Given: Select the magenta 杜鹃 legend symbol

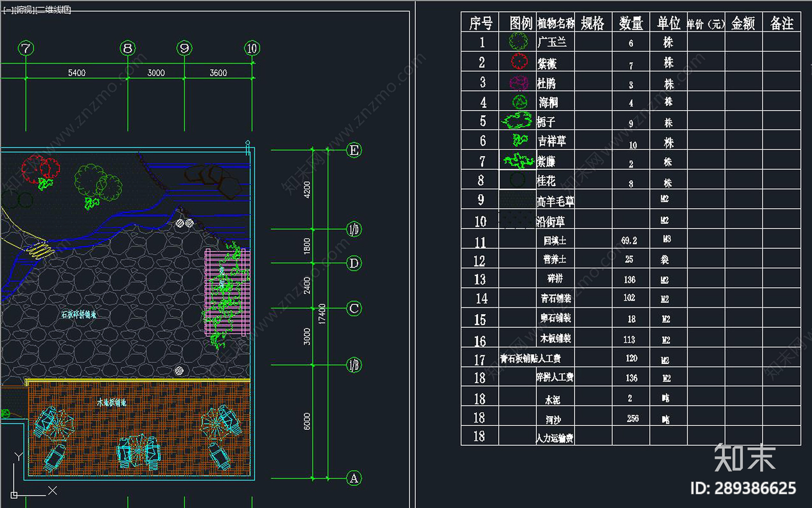Looking at the screenshot, I should 519,82.
